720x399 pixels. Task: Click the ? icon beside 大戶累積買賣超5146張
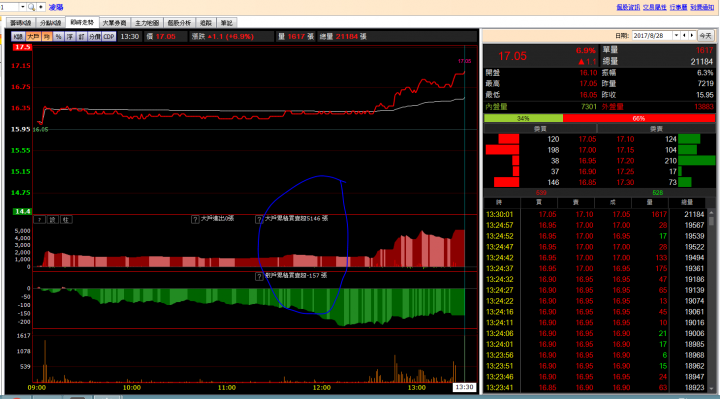(x=259, y=219)
